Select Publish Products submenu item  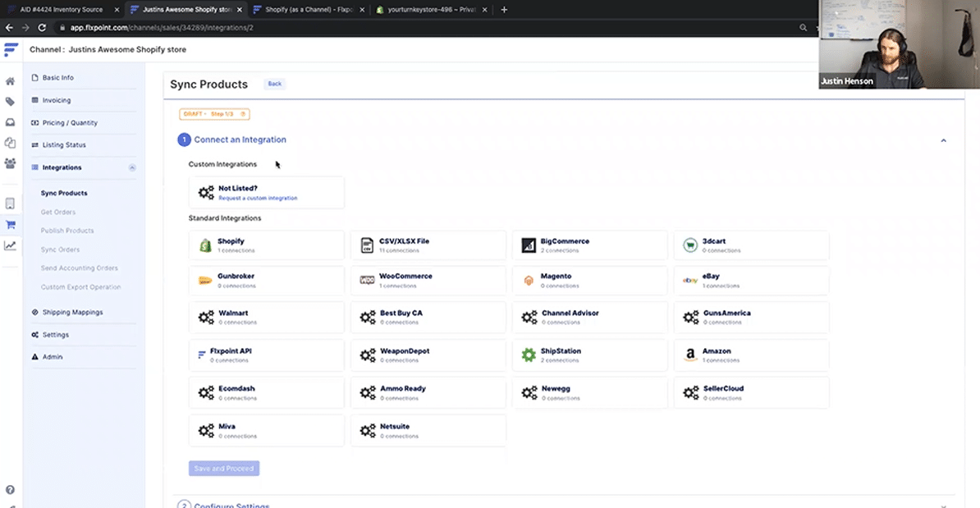coord(66,231)
